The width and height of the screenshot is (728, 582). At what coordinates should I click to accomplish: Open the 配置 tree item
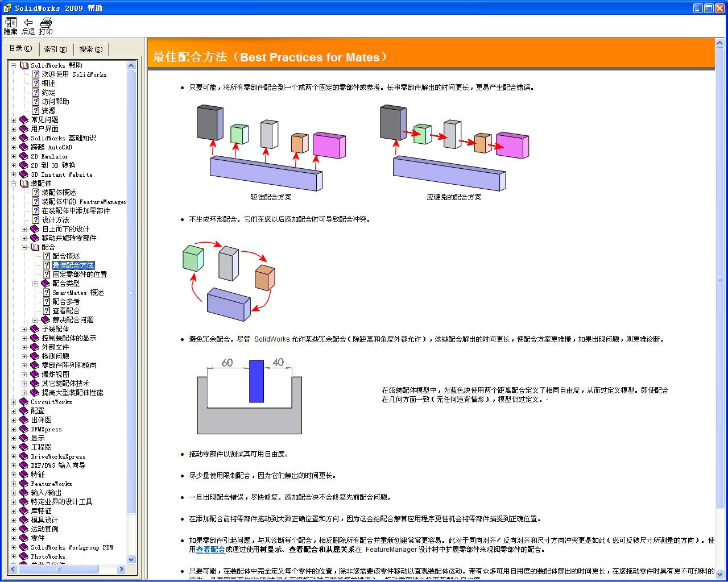click(x=38, y=411)
